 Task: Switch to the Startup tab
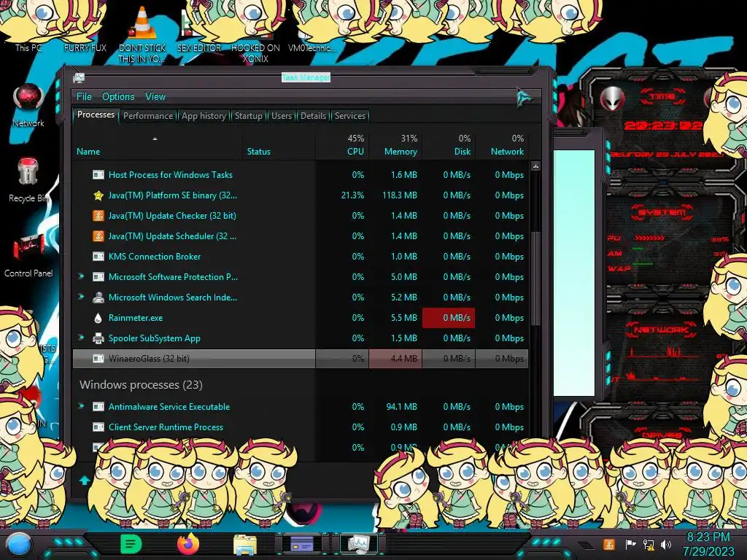tap(248, 116)
